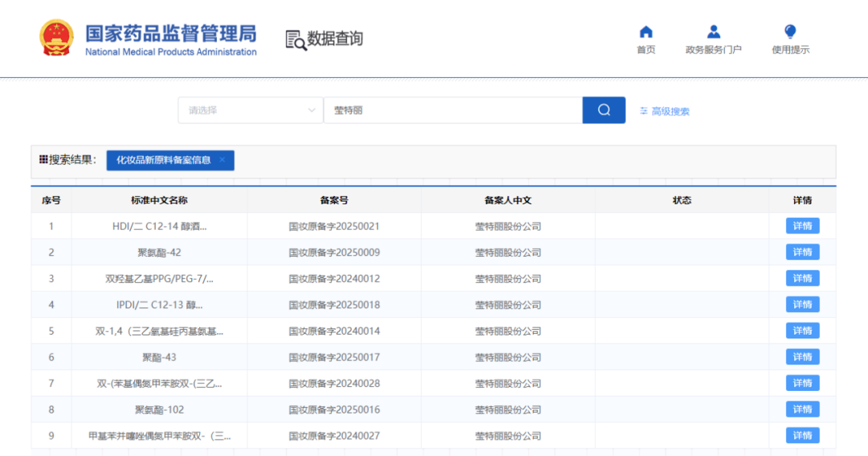868x456 pixels.
Task: Open 使用提示 lightbulb icon
Action: [791, 31]
